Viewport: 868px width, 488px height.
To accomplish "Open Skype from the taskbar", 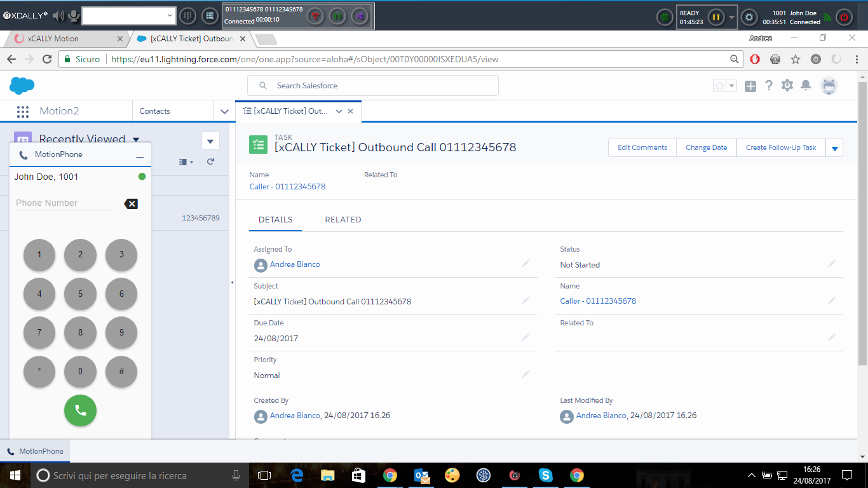I will coord(545,475).
